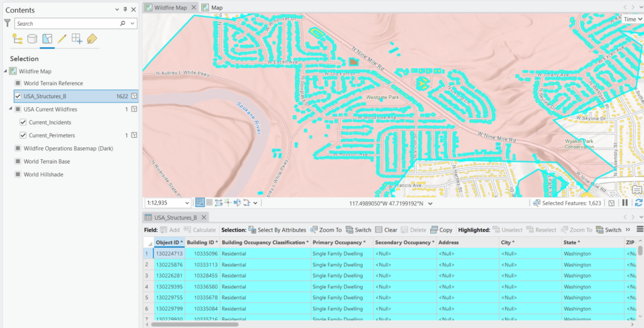Image resolution: width=644 pixels, height=328 pixels.
Task: Click the table vertical scrollbar thumb
Action: (640, 251)
